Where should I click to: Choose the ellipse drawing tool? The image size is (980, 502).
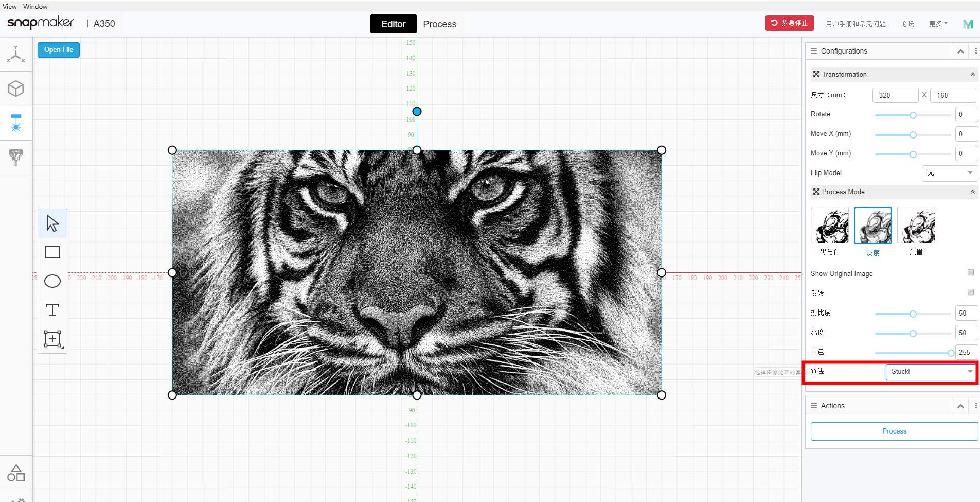[52, 281]
